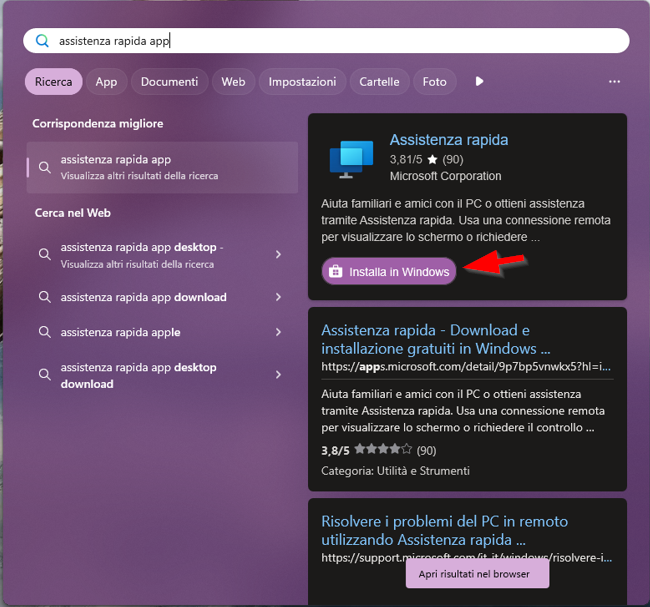
Task: Click the 3,8/5 star rating in web result
Action: pyautogui.click(x=378, y=450)
